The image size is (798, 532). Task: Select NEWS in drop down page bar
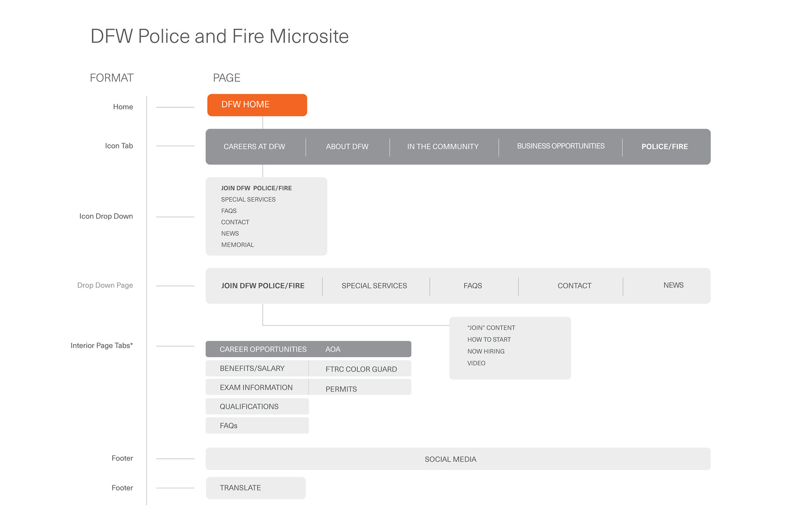(x=673, y=285)
